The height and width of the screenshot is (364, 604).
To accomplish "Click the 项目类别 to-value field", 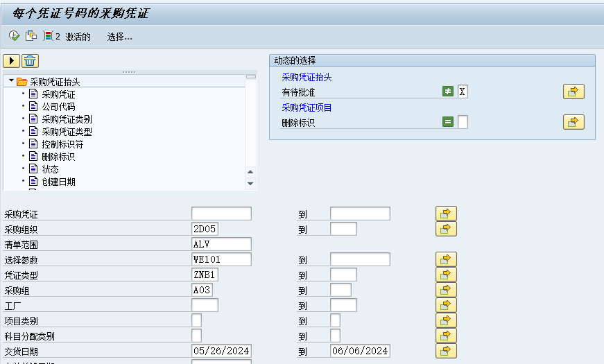I will pyautogui.click(x=335, y=320).
